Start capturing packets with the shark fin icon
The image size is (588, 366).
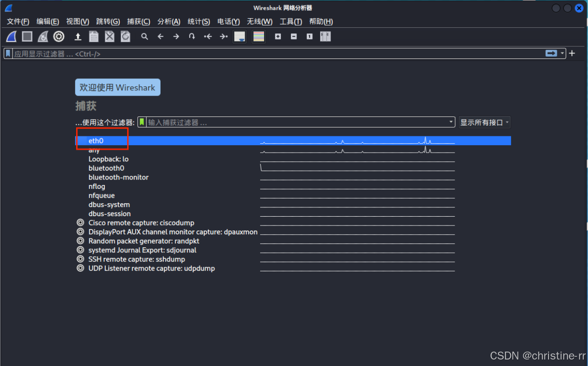[12, 37]
